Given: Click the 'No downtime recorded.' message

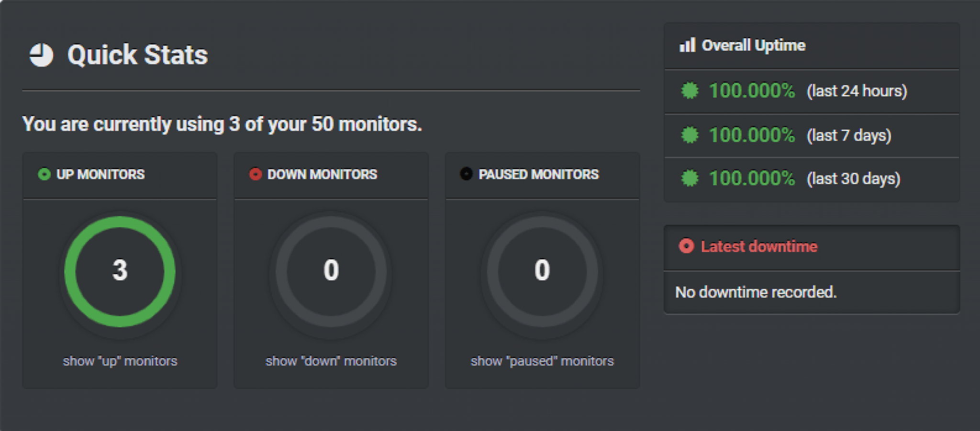Looking at the screenshot, I should [756, 292].
